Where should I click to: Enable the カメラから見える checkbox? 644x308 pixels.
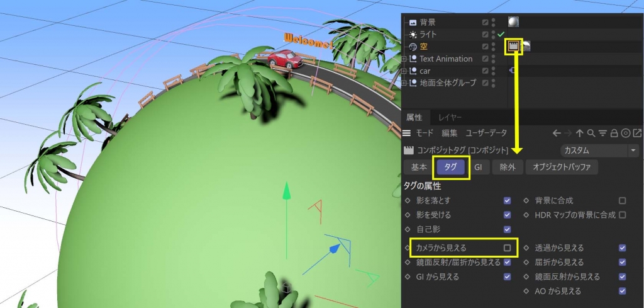(508, 248)
